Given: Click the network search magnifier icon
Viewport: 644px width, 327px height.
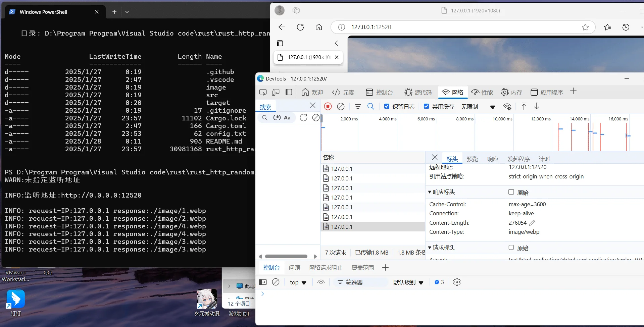Looking at the screenshot, I should click(x=371, y=107).
